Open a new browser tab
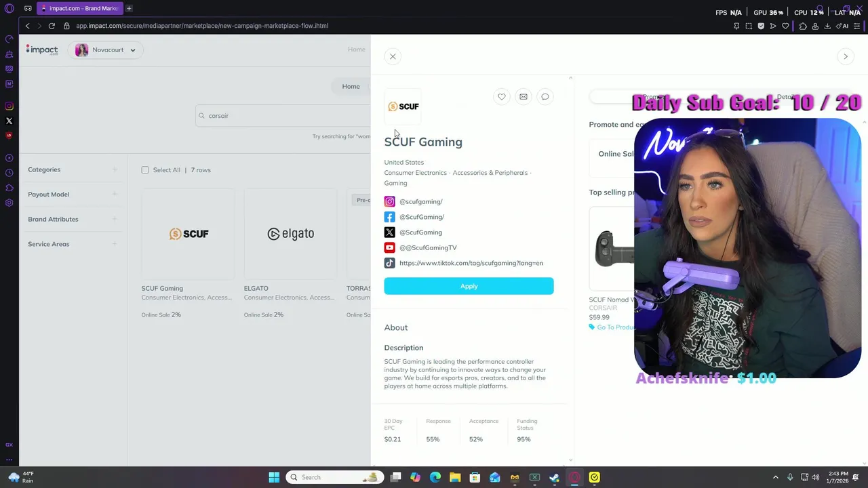Image resolution: width=868 pixels, height=488 pixels. [129, 8]
